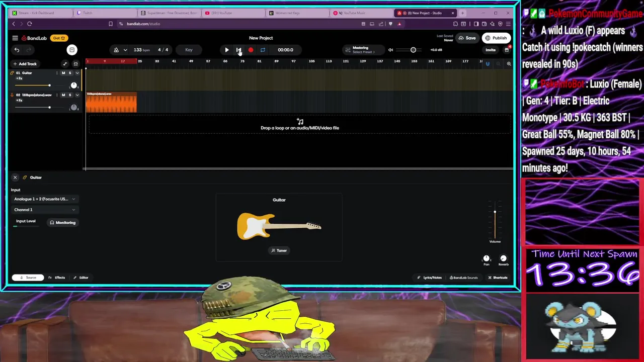Open the BandLab hamburger menu
The image size is (644, 362).
[x=15, y=38]
